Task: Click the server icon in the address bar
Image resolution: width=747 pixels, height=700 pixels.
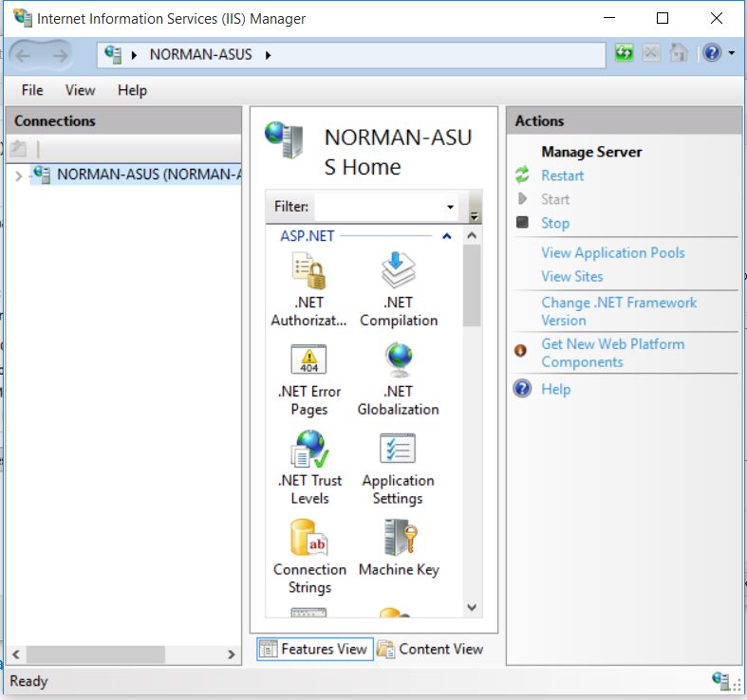Action: coord(113,55)
